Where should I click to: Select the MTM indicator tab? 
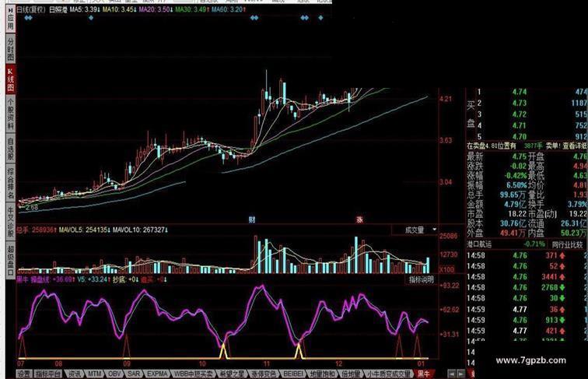point(95,374)
